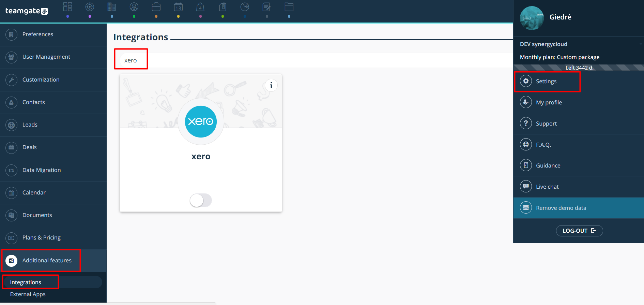Click the Data Migration arrows icon

tap(11, 170)
